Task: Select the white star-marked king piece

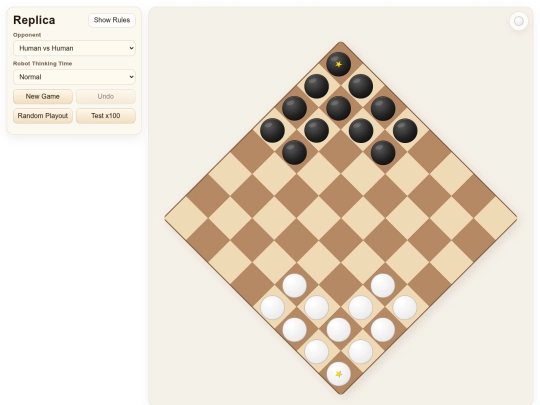Action: (x=339, y=374)
